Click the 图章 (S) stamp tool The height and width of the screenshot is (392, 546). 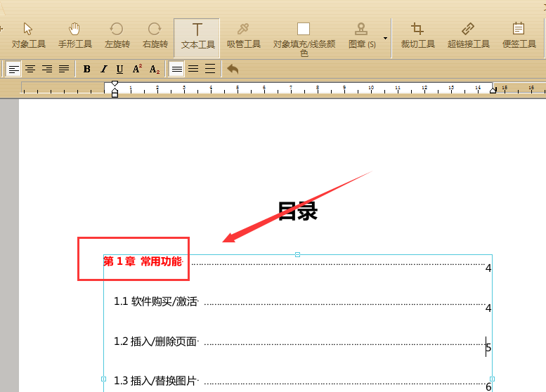click(x=362, y=37)
